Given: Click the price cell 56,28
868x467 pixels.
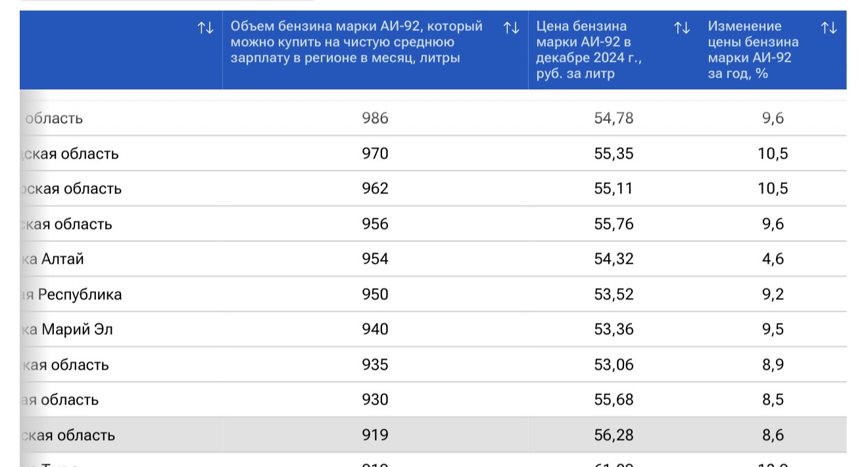Looking at the screenshot, I should (614, 435).
